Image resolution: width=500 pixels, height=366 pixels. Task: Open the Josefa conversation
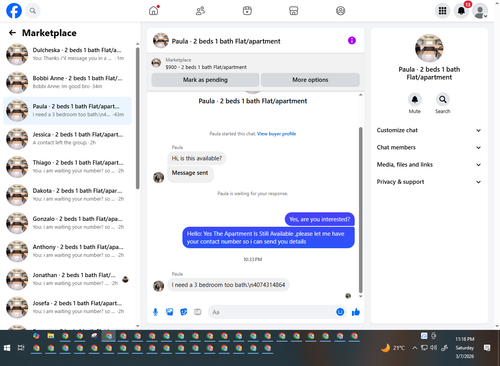pos(67,307)
